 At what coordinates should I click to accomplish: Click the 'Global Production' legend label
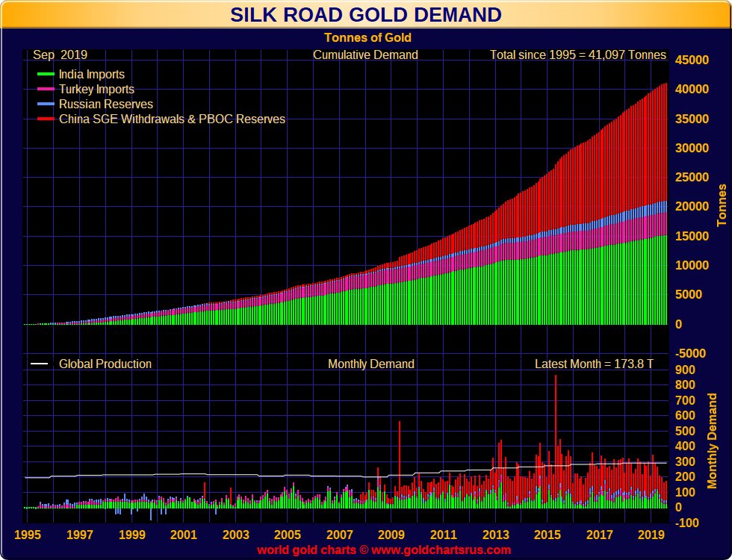tap(105, 364)
